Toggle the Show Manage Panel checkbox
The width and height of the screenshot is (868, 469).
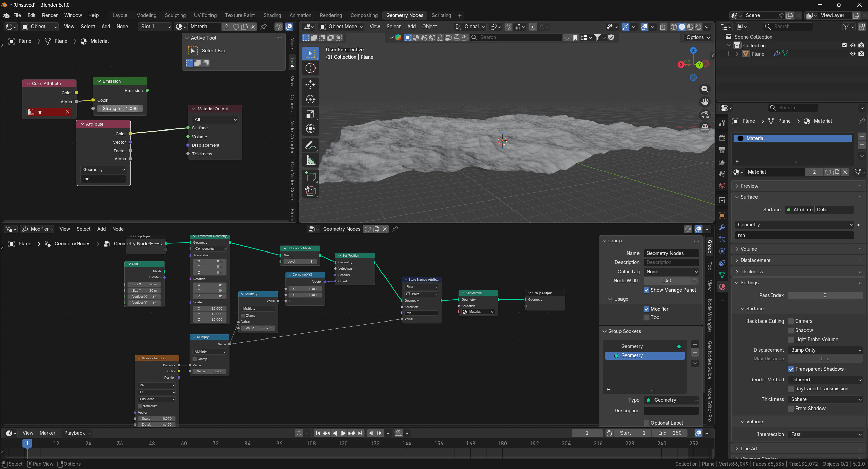tap(646, 290)
